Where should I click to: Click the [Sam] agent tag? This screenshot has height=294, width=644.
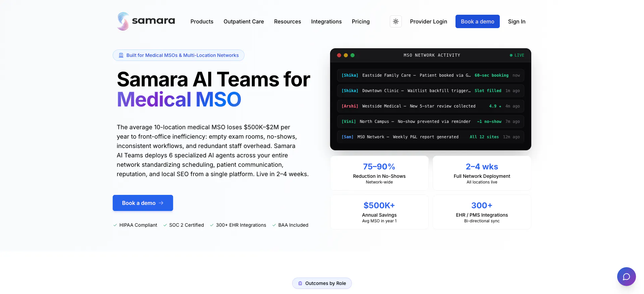(347, 137)
